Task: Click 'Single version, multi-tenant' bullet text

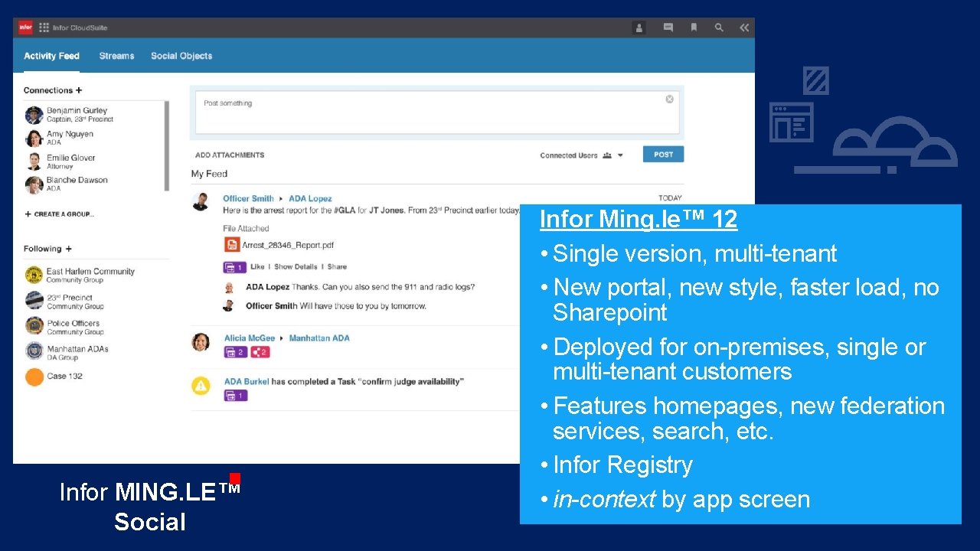Action: click(694, 253)
